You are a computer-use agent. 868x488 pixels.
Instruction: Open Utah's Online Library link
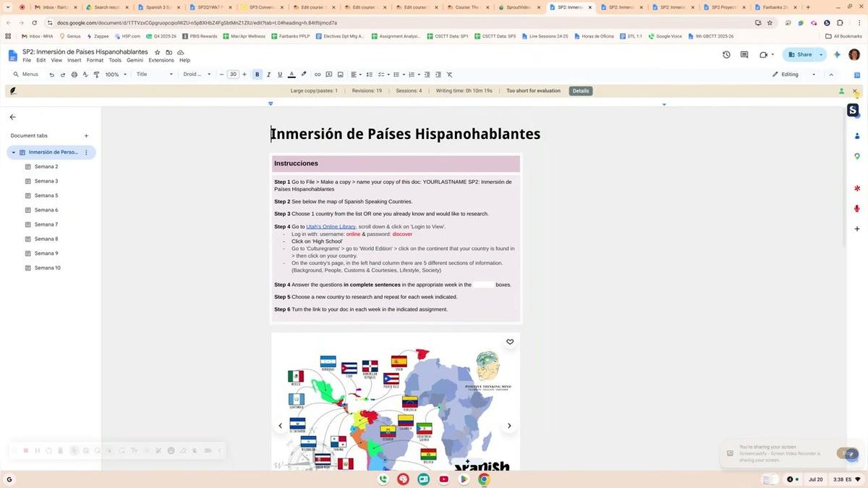point(331,227)
